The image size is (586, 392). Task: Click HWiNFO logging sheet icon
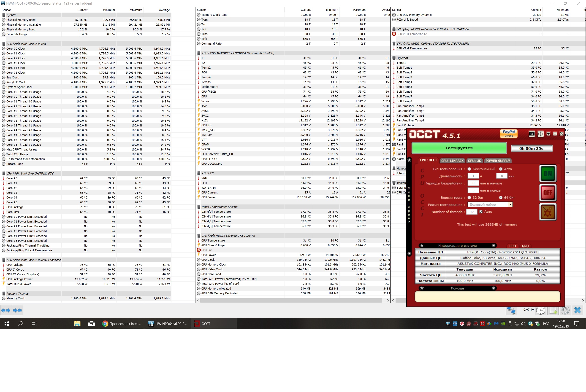[553, 311]
